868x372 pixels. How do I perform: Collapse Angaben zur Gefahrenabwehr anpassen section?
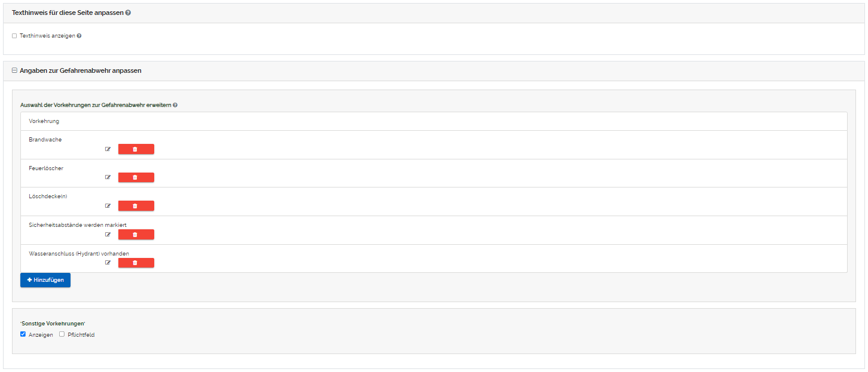coord(14,70)
